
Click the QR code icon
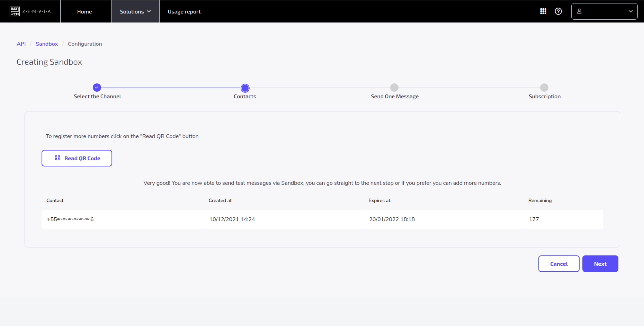pos(58,158)
